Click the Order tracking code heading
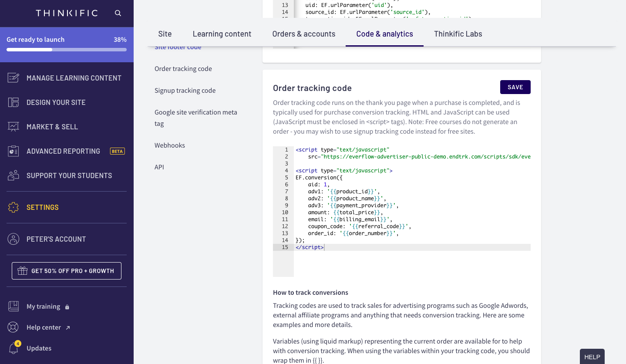 pyautogui.click(x=312, y=88)
